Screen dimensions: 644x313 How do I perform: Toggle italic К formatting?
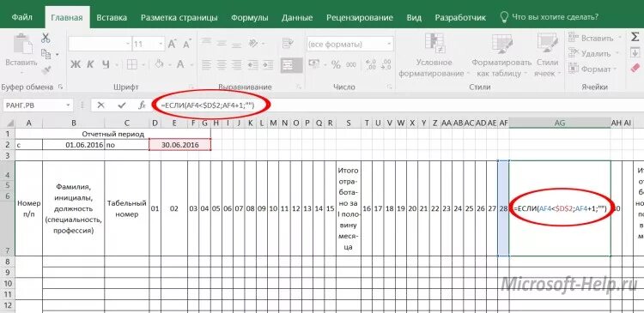[x=90, y=64]
